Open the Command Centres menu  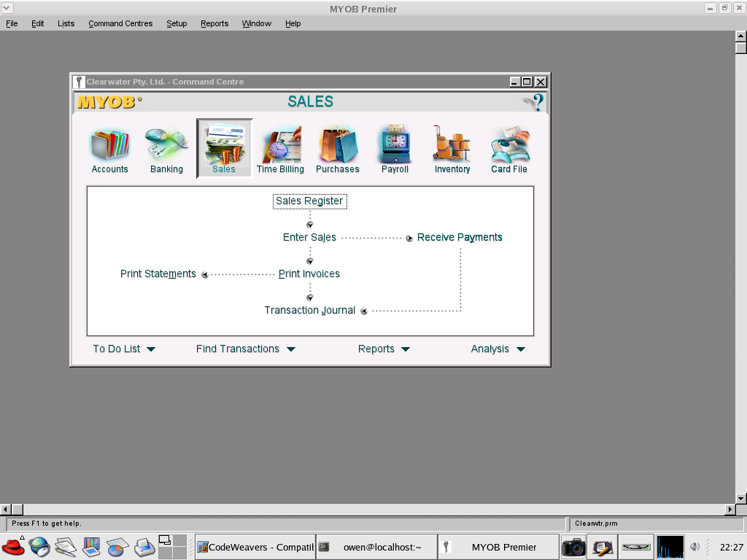[120, 23]
